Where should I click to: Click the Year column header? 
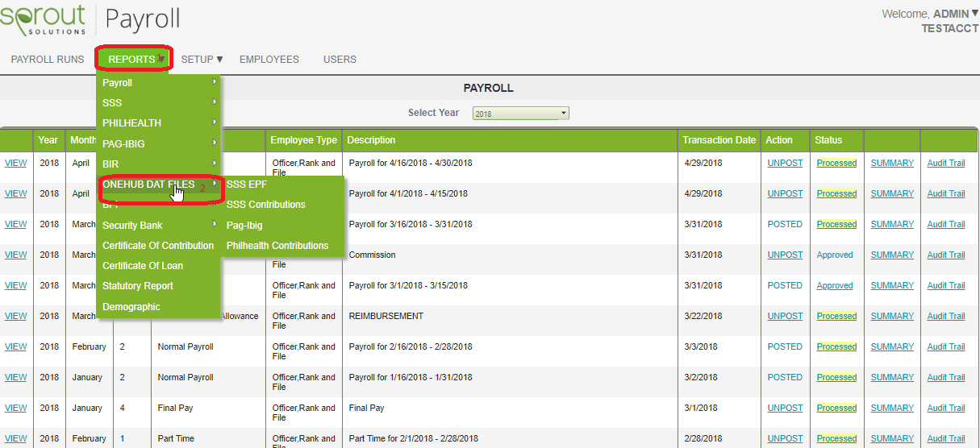(x=48, y=140)
